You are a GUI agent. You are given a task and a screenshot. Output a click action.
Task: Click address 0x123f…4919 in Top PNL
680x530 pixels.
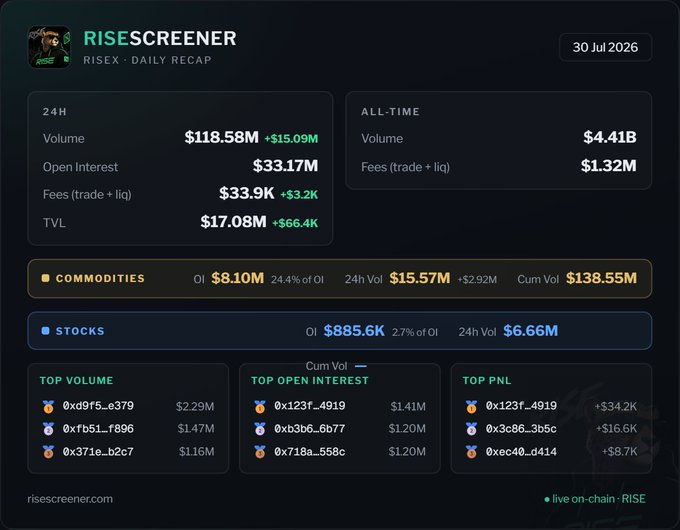click(521, 406)
